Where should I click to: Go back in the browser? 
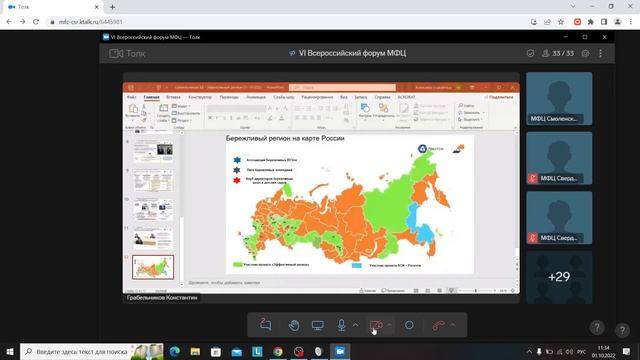9,22
